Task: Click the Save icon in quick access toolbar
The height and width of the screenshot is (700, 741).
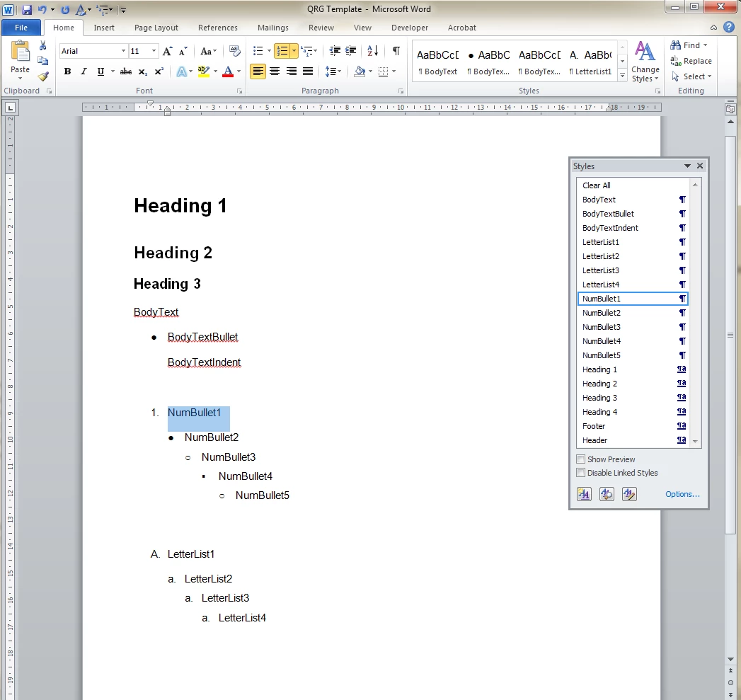Action: (26, 9)
